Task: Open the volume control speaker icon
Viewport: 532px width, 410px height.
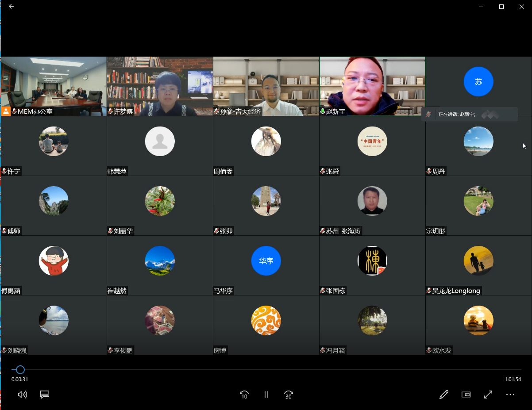Action: (x=22, y=395)
